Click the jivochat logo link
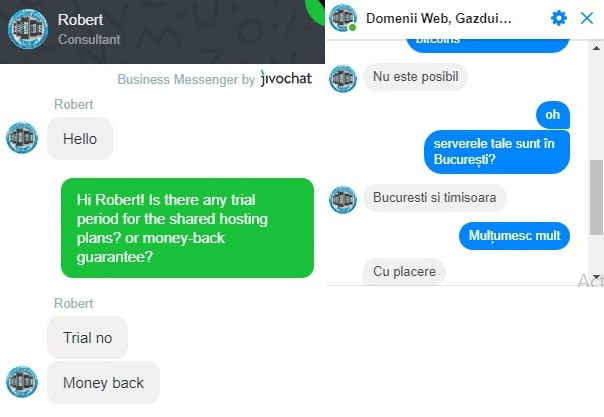Screen dimensions: 604x417 coord(286,79)
